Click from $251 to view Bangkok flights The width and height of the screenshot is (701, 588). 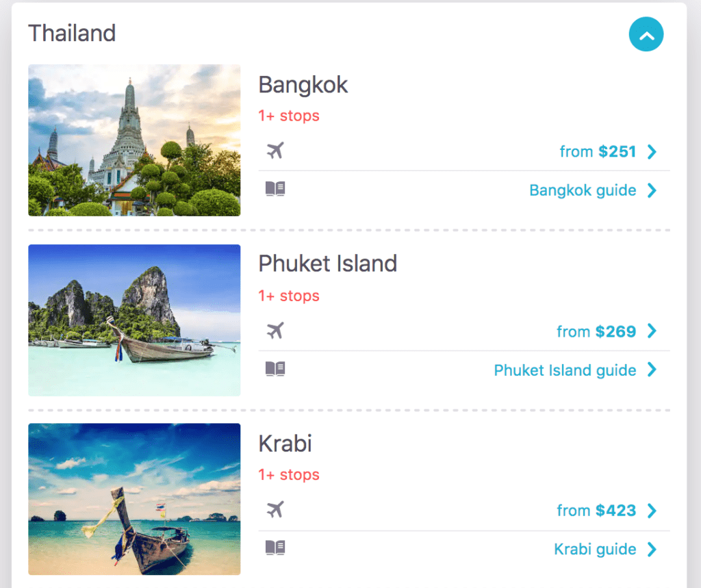[599, 151]
